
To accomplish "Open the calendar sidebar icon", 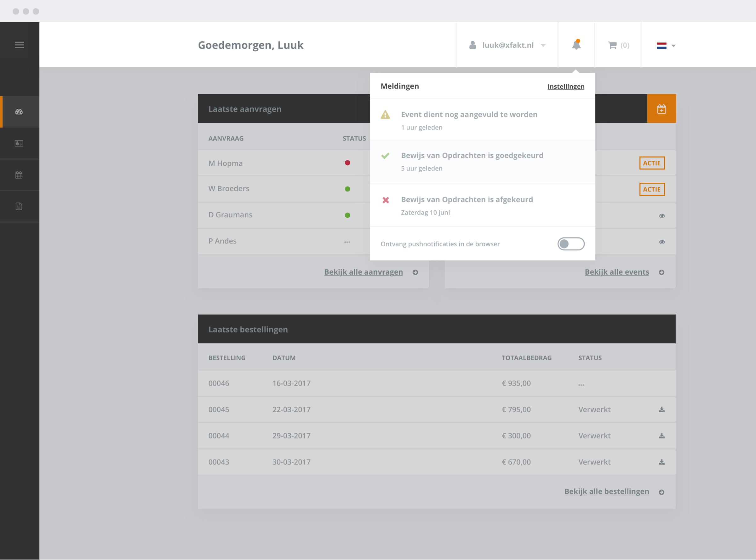I will coord(19,175).
